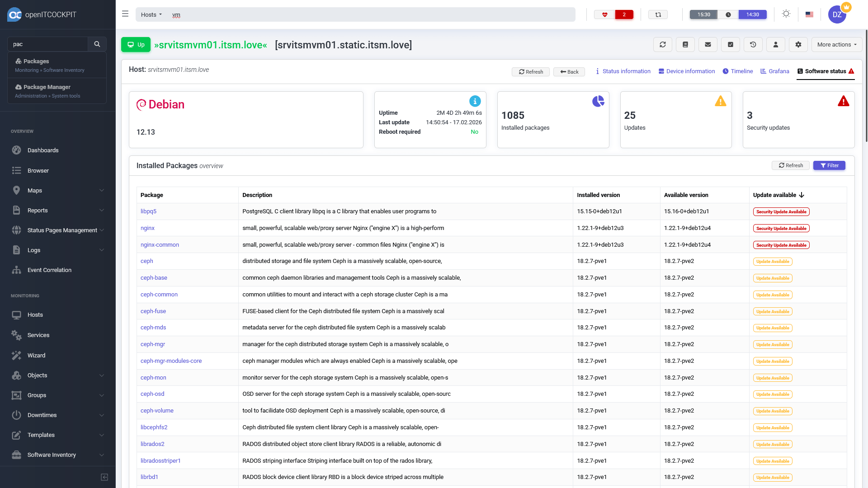Click the envelope notification icon button
Image resolution: width=868 pixels, height=488 pixels.
pos(708,45)
